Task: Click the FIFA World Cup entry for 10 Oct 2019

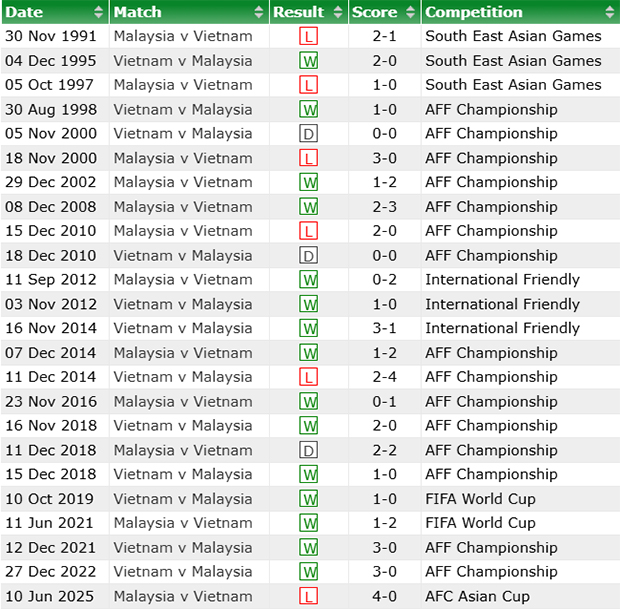Action: pos(480,499)
